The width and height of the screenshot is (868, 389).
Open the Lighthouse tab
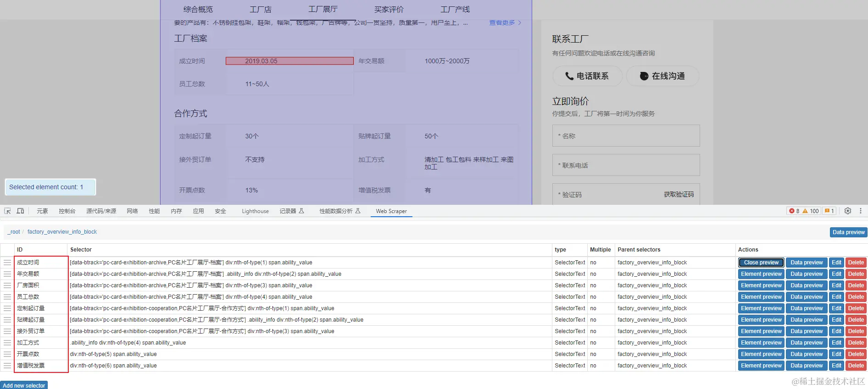point(255,211)
